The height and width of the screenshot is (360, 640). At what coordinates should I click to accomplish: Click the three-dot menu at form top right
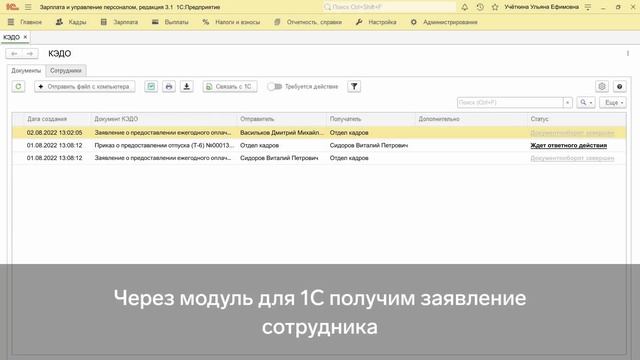(x=628, y=53)
